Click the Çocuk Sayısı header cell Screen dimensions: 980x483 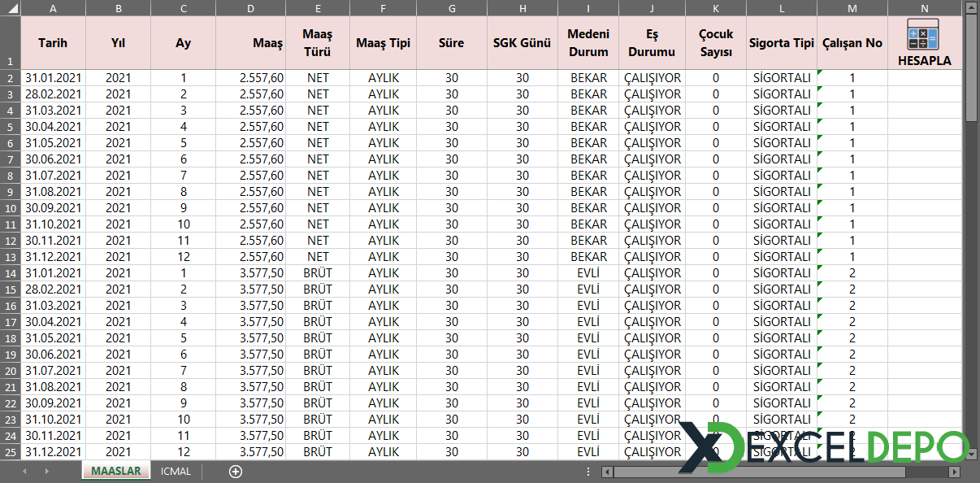point(716,42)
